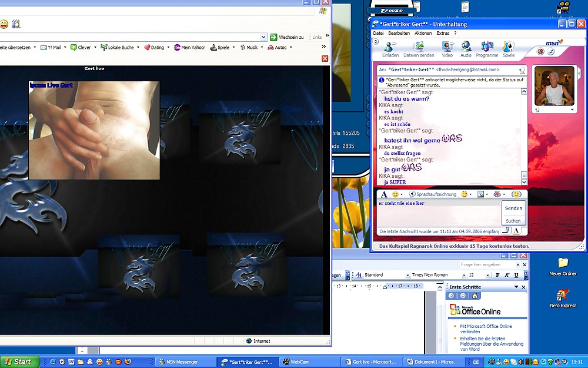Open Spiele icon in Messenger toolbar
This screenshot has width=588, height=368.
point(509,47)
